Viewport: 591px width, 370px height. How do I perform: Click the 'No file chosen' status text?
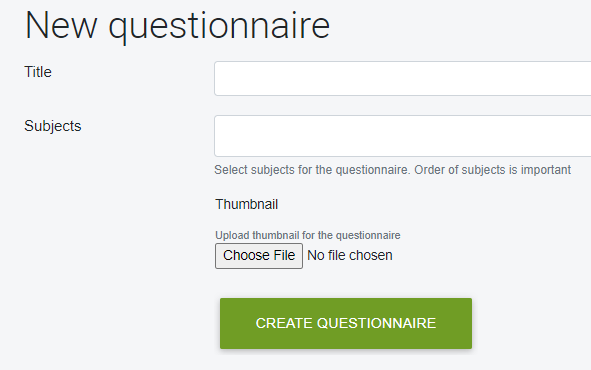350,255
